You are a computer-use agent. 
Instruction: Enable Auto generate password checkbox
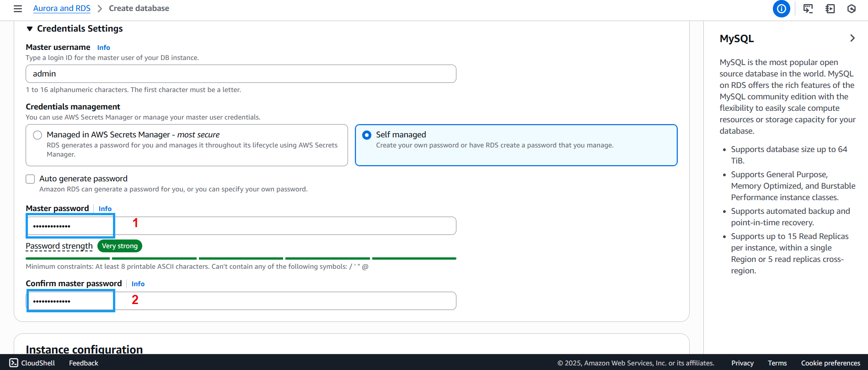tap(30, 179)
